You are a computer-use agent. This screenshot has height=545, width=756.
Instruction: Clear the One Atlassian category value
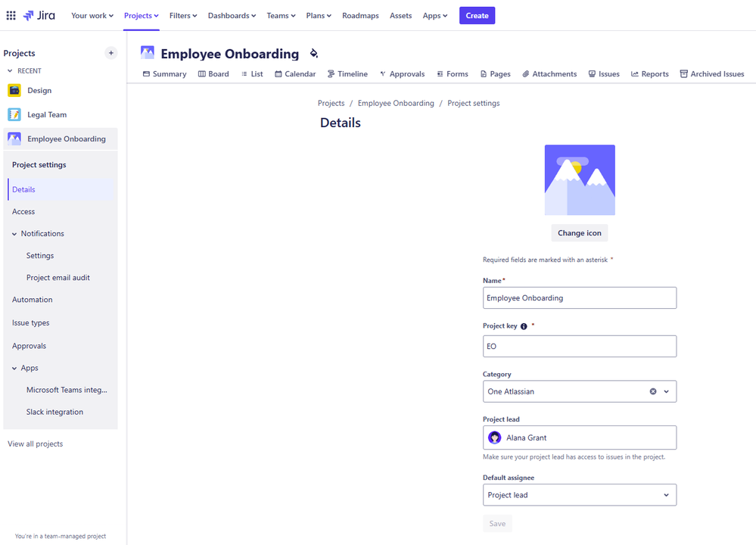(x=653, y=391)
